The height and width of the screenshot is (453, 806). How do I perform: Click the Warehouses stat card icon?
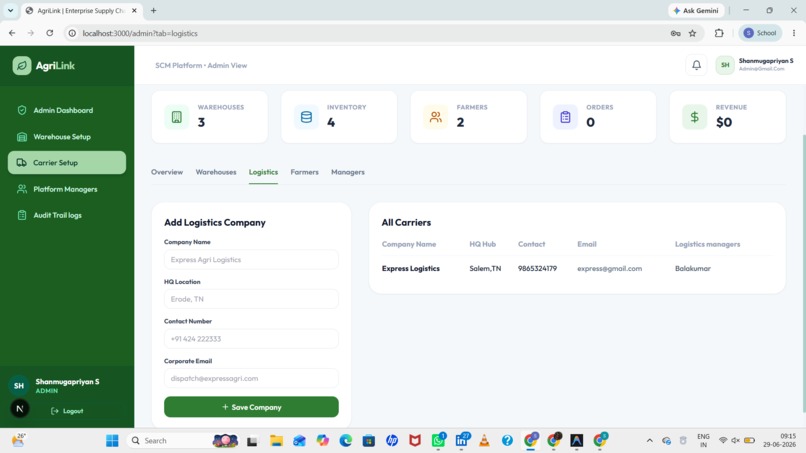pyautogui.click(x=177, y=117)
